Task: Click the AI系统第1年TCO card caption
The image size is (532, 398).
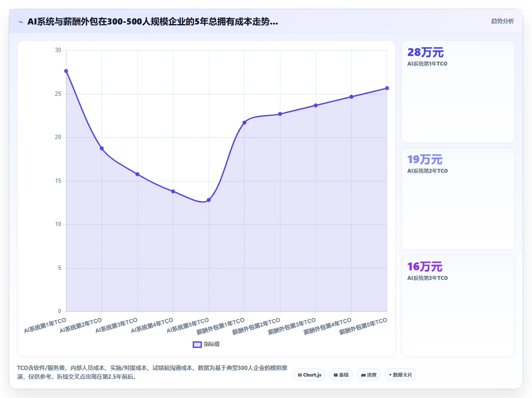Action: tap(427, 64)
